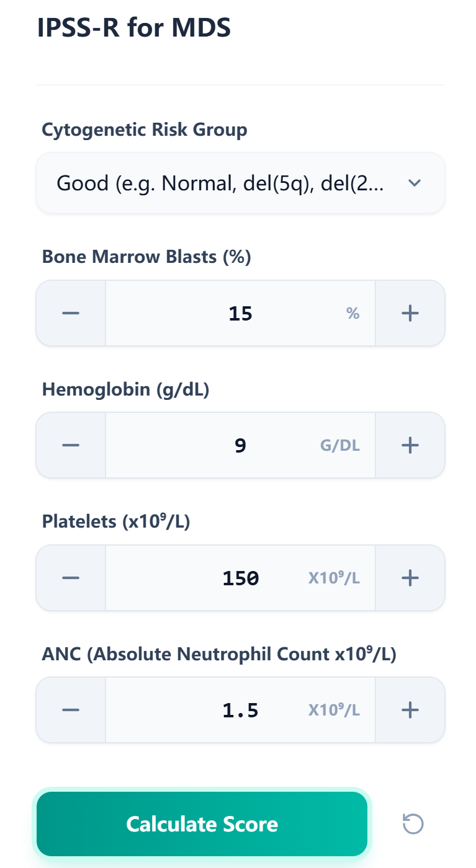Click the reset circular arrow icon
476x868 pixels.
[x=411, y=823]
